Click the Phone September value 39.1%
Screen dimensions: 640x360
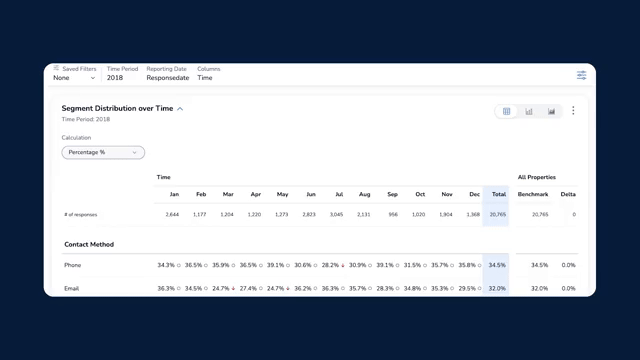385,265
